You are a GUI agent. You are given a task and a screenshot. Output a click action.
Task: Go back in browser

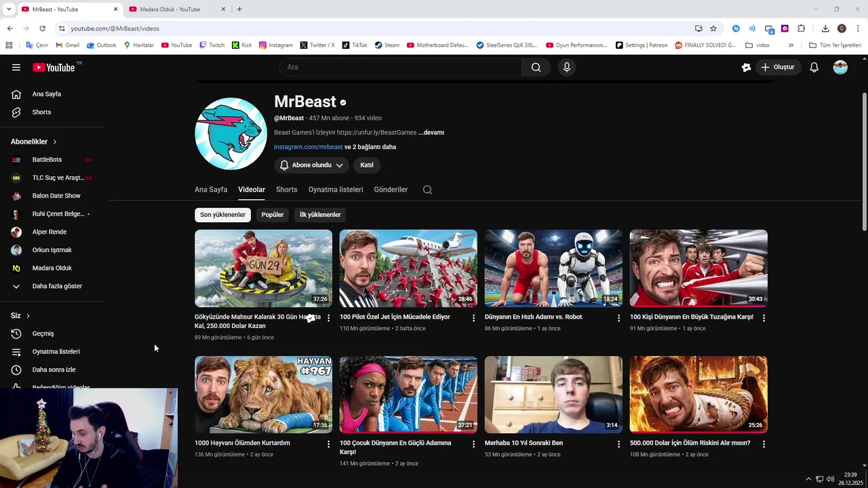click(9, 28)
